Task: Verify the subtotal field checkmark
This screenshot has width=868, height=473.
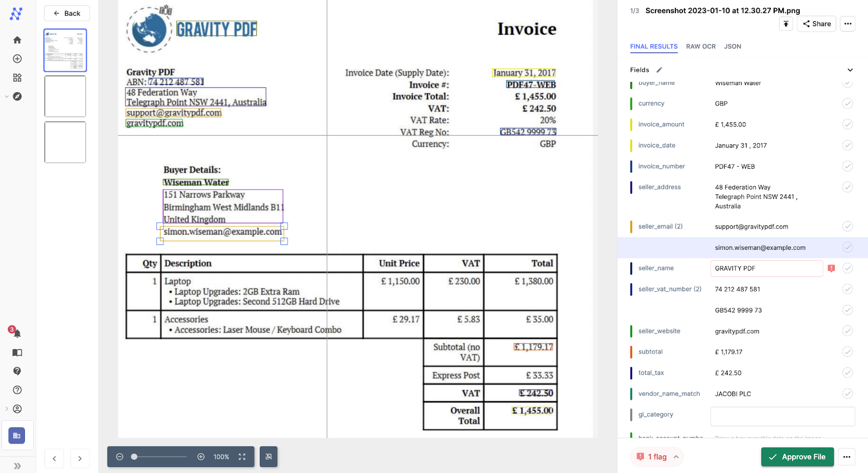Action: (x=847, y=352)
